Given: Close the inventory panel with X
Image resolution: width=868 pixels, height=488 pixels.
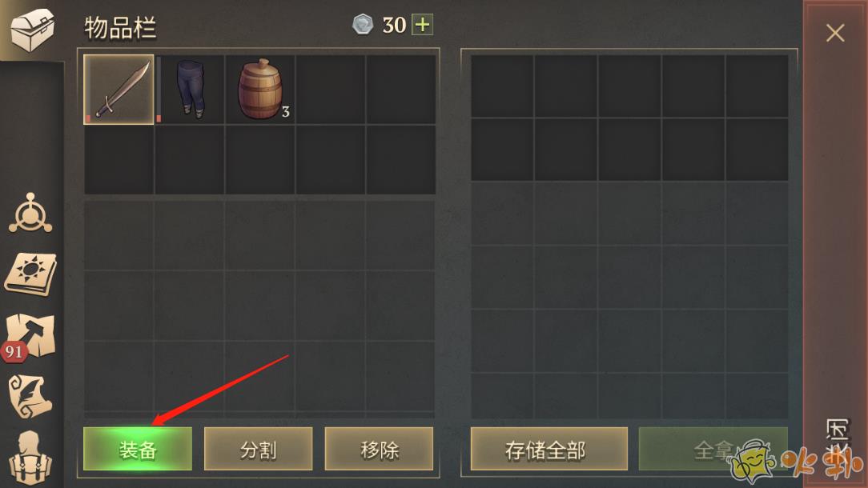Looking at the screenshot, I should coord(835,33).
